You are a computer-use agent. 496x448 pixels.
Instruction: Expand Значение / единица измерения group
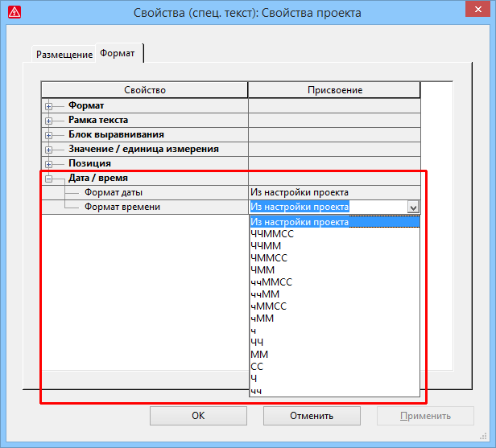coord(49,149)
